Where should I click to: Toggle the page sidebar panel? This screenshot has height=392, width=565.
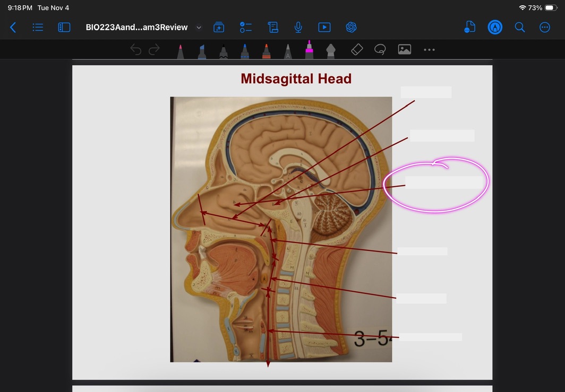[x=64, y=27]
